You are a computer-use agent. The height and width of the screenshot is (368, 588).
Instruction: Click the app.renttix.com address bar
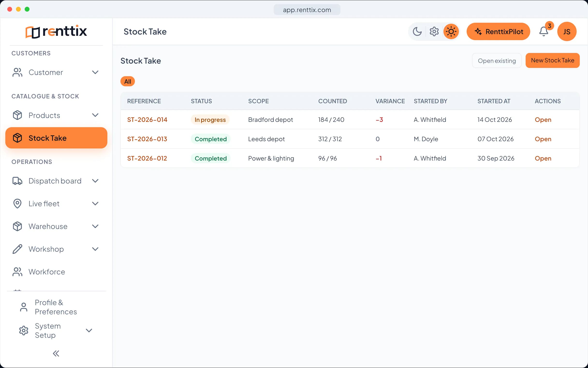[307, 10]
